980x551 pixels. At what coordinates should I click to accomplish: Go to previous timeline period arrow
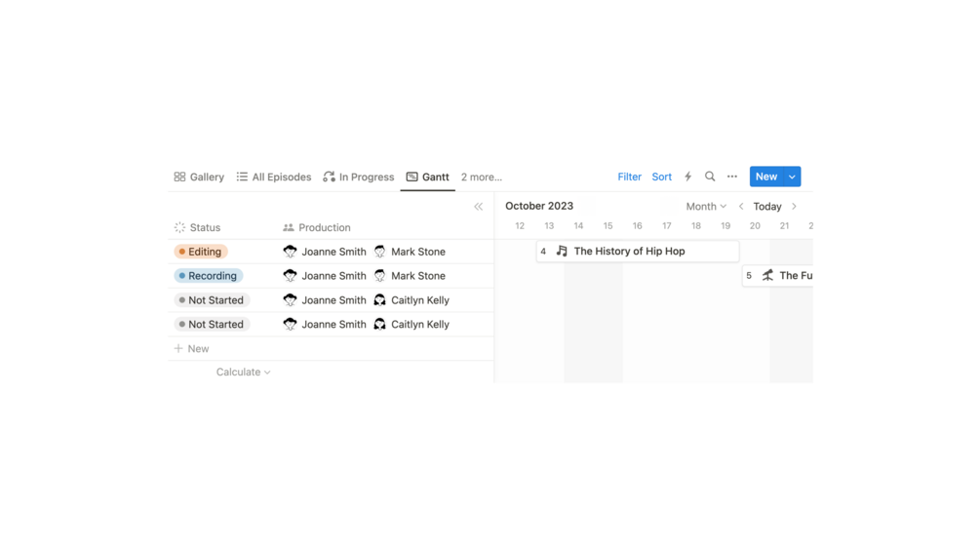[741, 207]
